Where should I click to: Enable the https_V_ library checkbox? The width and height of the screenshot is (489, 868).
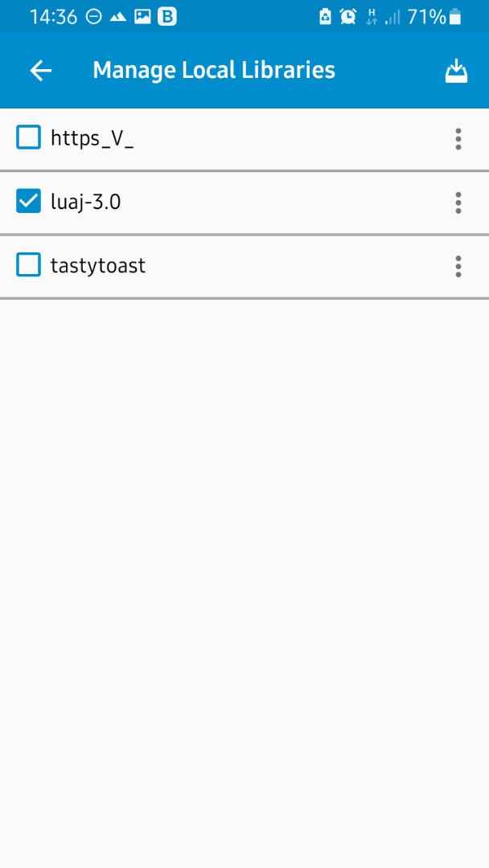point(28,137)
